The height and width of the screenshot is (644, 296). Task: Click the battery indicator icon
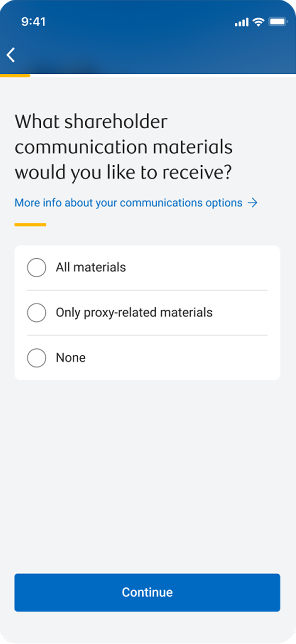pos(278,22)
